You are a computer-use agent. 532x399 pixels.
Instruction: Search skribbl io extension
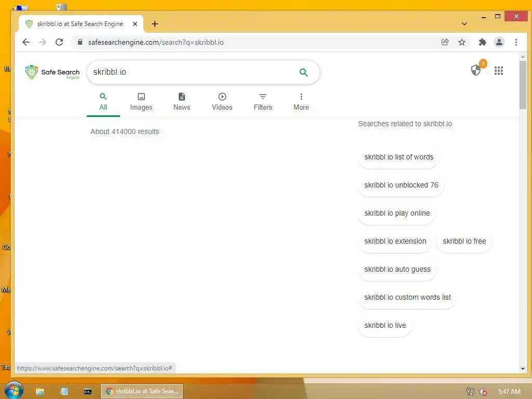tap(395, 241)
